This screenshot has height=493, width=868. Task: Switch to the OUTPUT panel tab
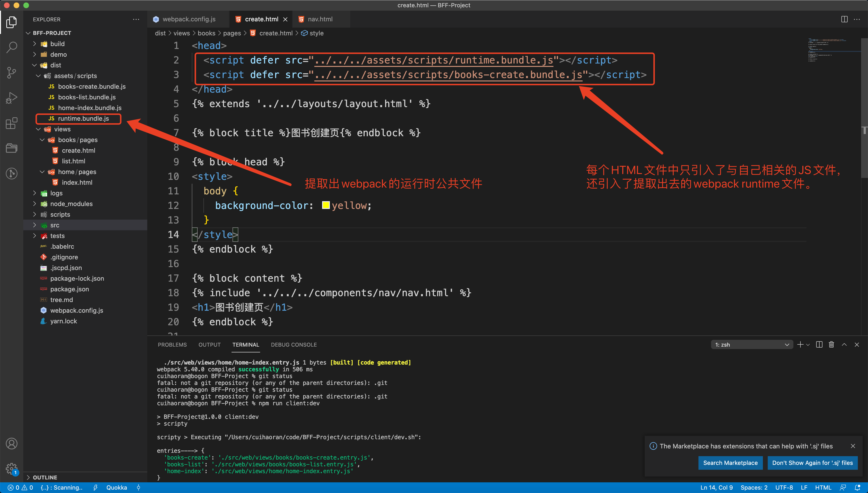[x=209, y=345]
